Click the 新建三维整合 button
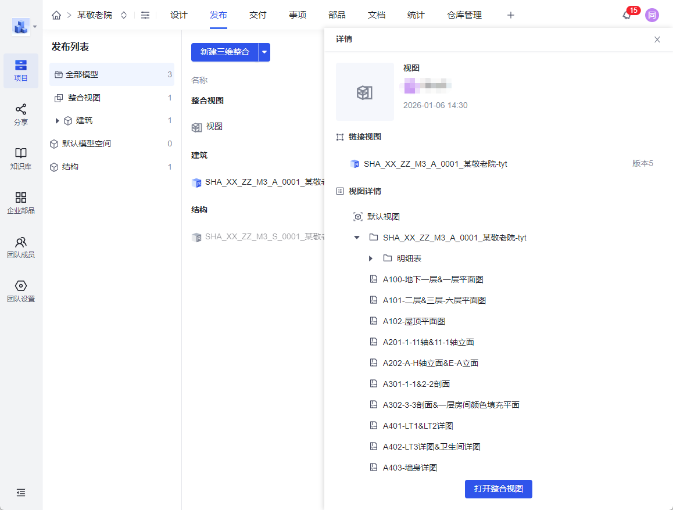Image resolution: width=673 pixels, height=510 pixels. (224, 52)
